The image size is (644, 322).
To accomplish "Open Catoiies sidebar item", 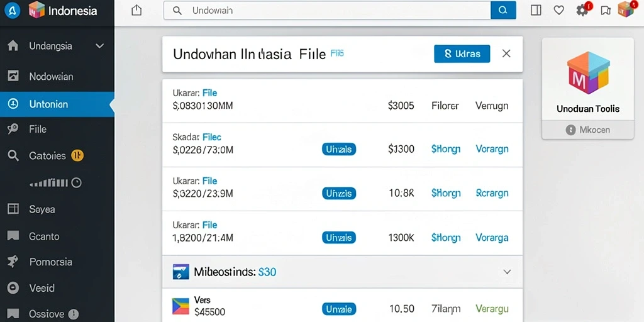I will [48, 156].
